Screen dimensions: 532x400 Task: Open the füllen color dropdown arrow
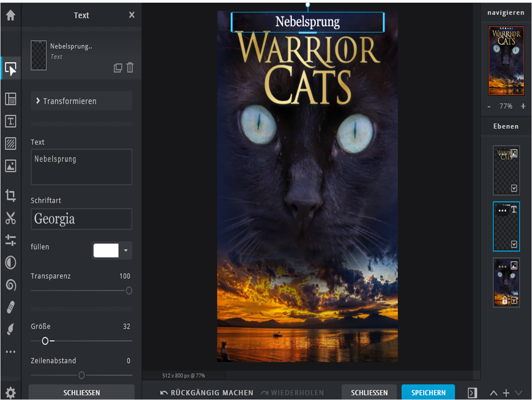tap(126, 251)
